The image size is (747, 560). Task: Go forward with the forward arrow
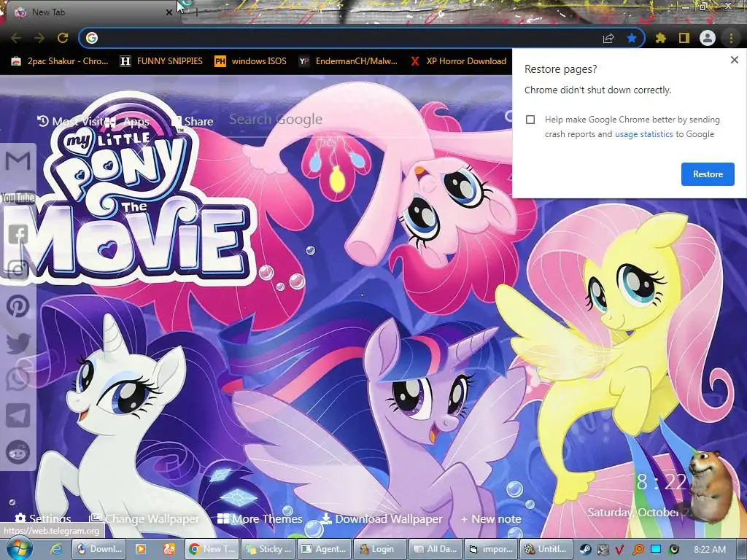pos(39,38)
